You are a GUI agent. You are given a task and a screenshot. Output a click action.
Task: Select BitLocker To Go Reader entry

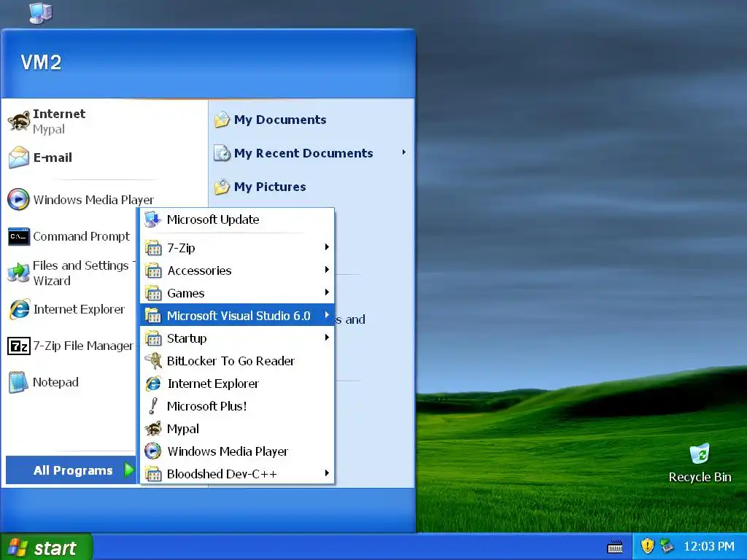pos(237,361)
